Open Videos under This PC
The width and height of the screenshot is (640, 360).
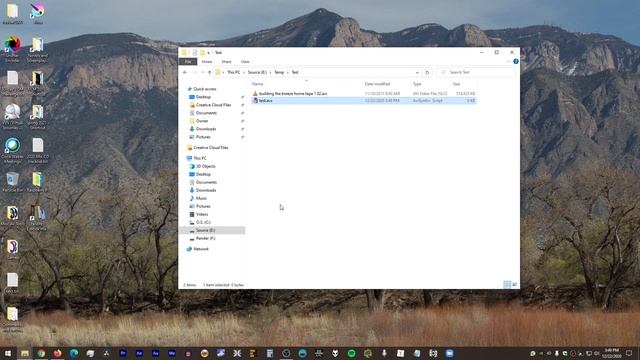click(202, 214)
